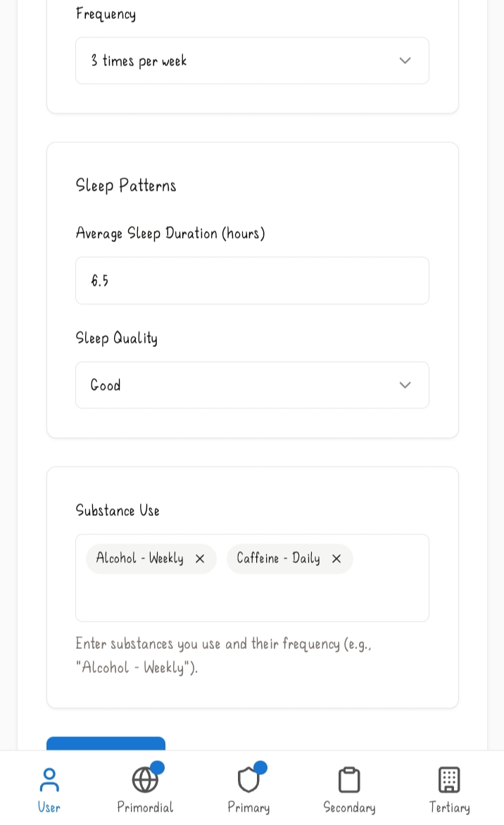This screenshot has width=504, height=825.
Task: Switch to the Tertiary tab label
Action: tap(449, 807)
